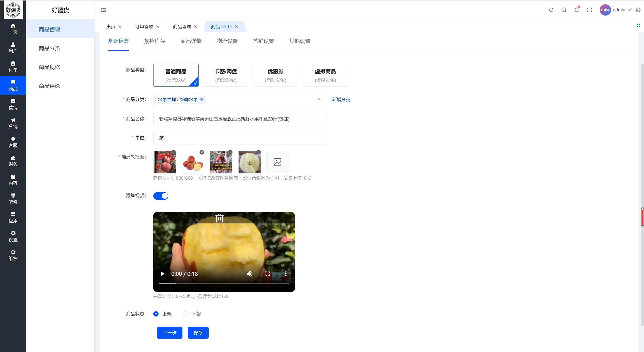This screenshot has width=644, height=352.
Task: Disable the 添加视频 switch
Action: 161,195
